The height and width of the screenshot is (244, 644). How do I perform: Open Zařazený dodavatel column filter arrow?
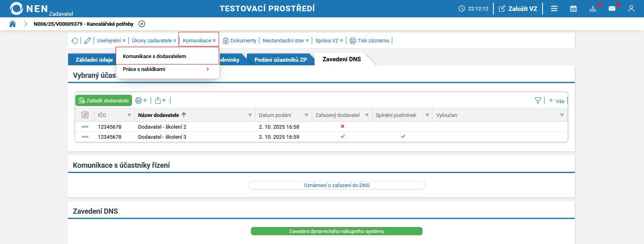tap(367, 115)
